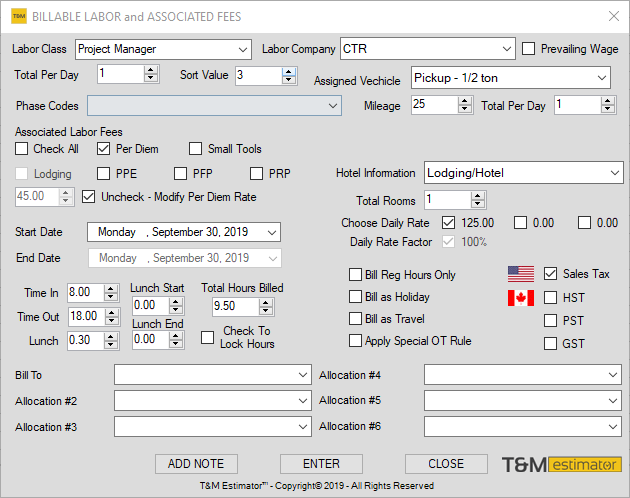
Task: Open the Allocation #4 dropdown
Action: [x=613, y=375]
